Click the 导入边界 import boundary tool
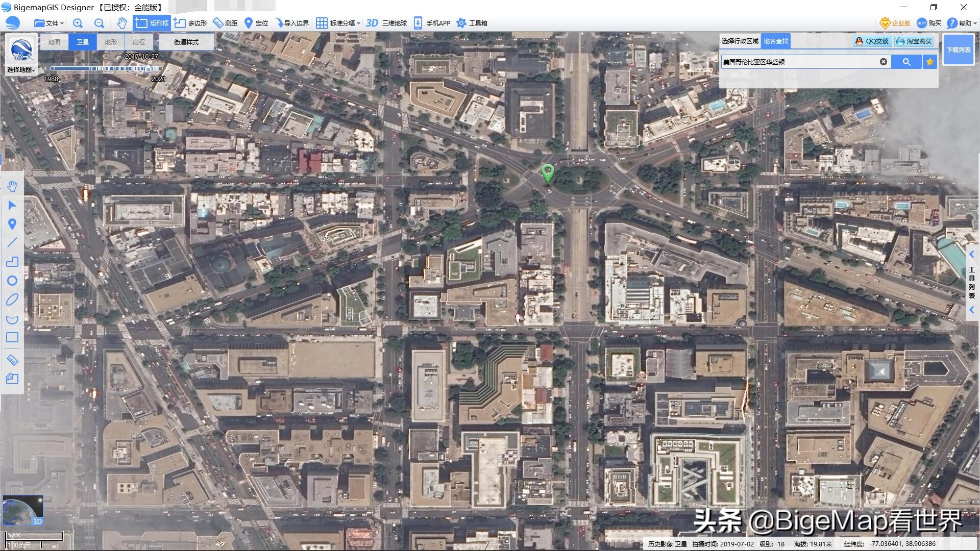The height and width of the screenshot is (551, 980). 292,23
